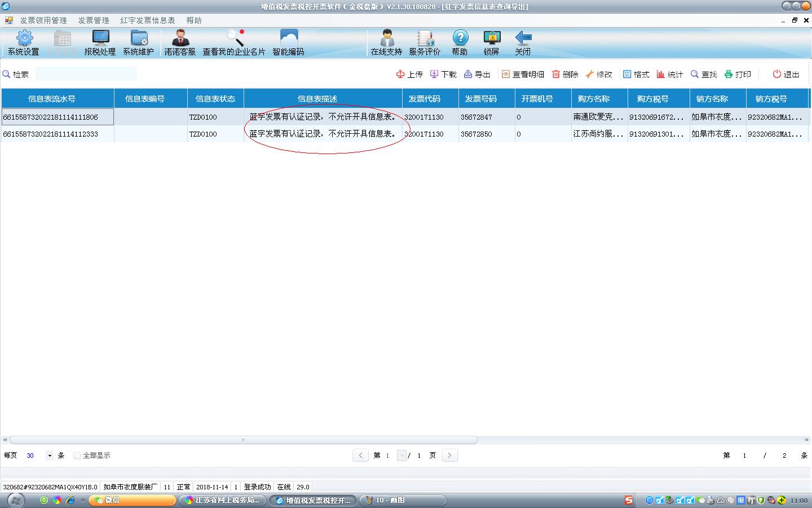Viewport: 812px width, 508px height.
Task: Open the 帮助 menu in menu bar
Action: (x=194, y=20)
